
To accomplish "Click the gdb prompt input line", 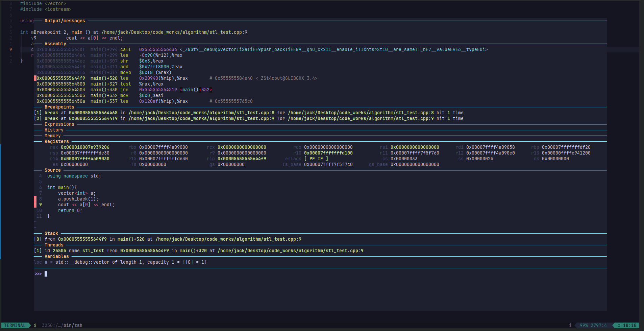I will [x=320, y=274].
